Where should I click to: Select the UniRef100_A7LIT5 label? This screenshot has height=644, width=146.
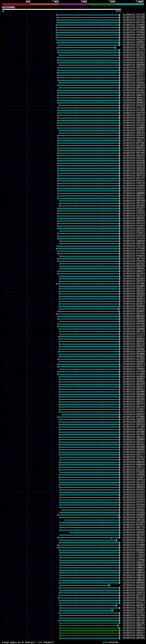(x=133, y=50)
